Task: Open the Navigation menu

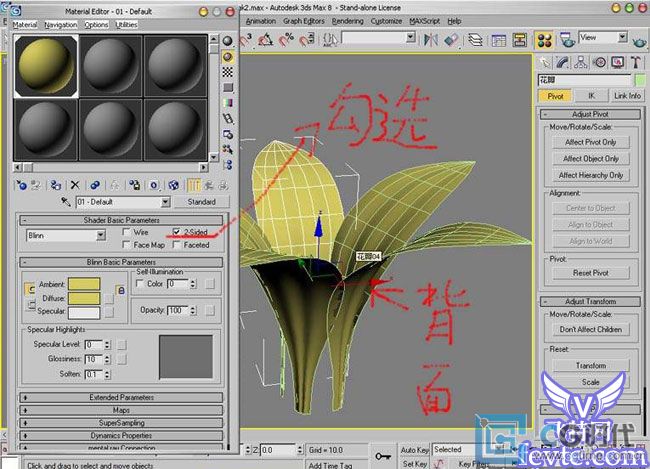Action: click(x=61, y=25)
